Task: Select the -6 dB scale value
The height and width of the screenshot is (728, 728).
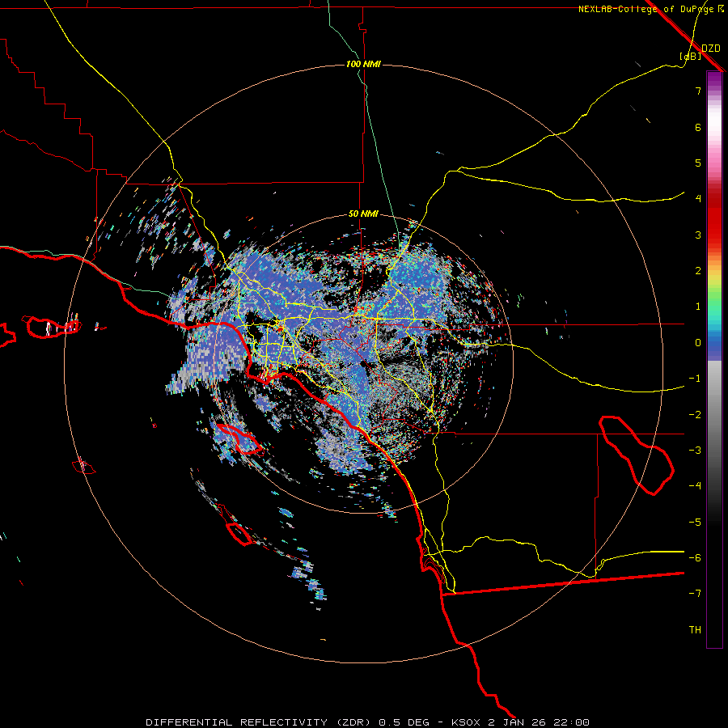Action: pos(695,558)
